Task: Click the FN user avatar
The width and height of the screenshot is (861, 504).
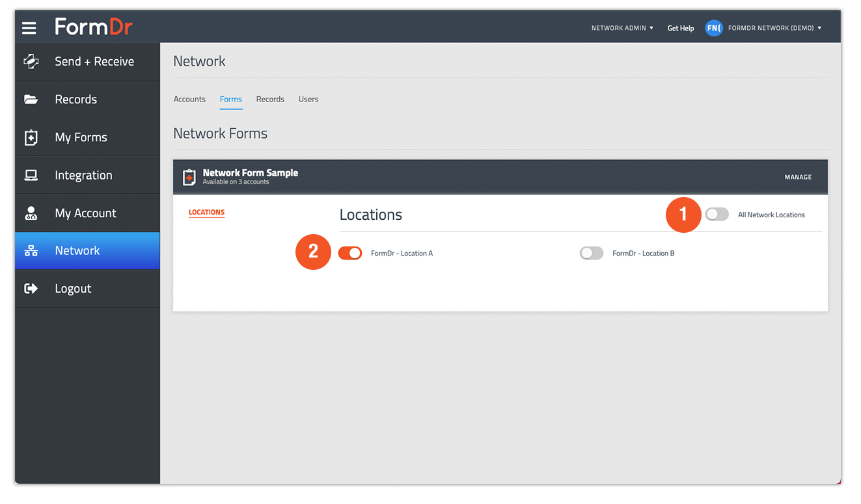Action: [x=714, y=28]
